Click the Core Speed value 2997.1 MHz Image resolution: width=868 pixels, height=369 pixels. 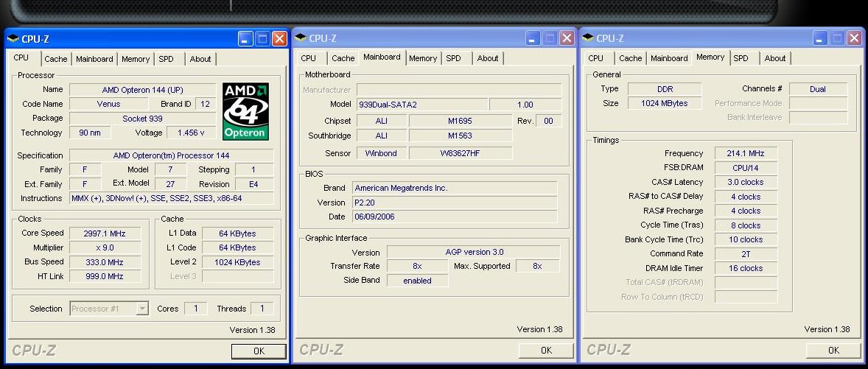pos(105,233)
